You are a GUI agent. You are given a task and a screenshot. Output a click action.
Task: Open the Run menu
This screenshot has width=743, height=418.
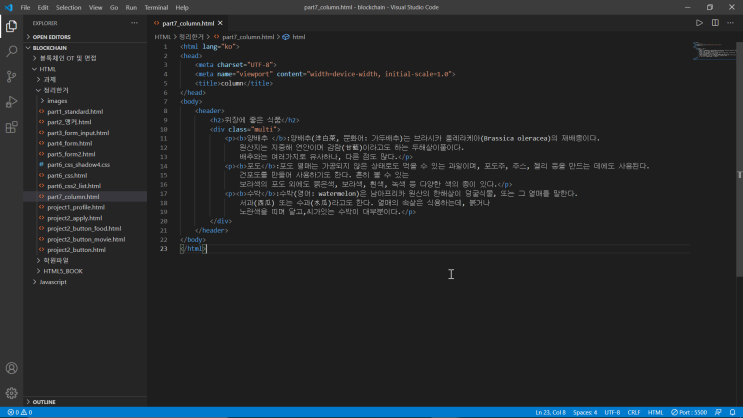point(131,8)
